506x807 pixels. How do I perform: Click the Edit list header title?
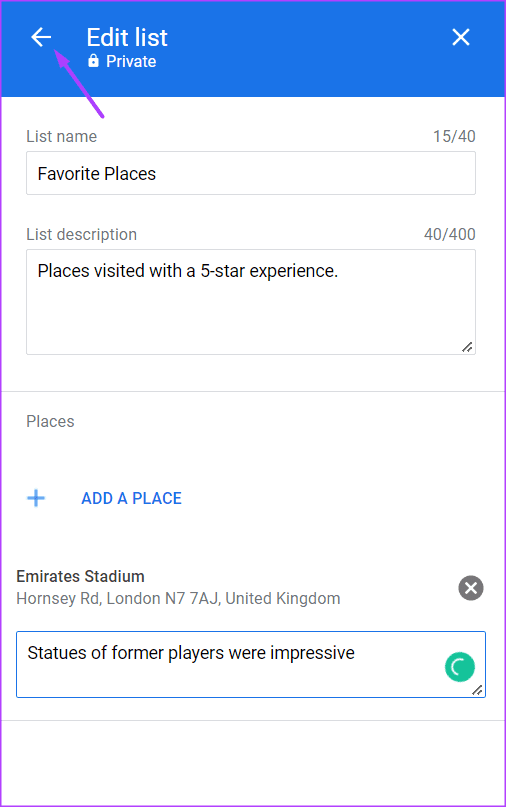(x=127, y=38)
